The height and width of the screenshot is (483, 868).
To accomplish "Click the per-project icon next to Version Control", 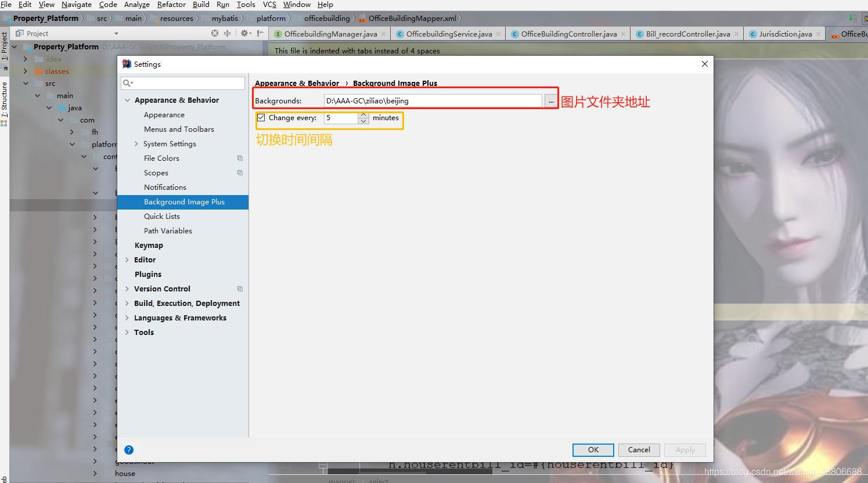I will coord(240,289).
